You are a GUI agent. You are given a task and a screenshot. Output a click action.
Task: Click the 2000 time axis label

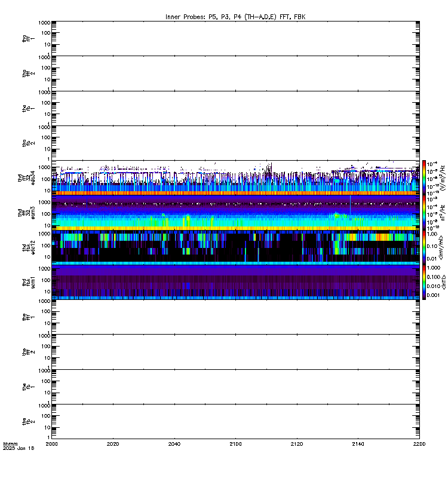[x=51, y=444]
